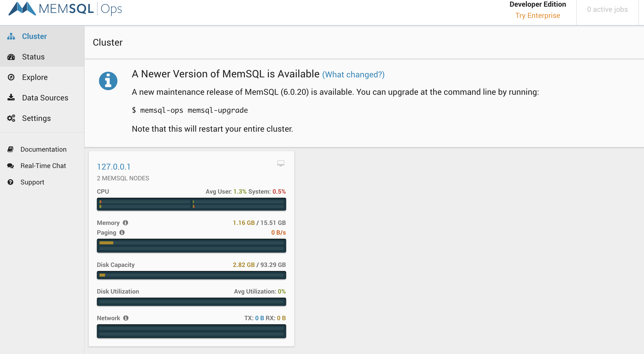The width and height of the screenshot is (644, 354).
Task: Click the Disk Utilization bar
Action: coord(192,302)
